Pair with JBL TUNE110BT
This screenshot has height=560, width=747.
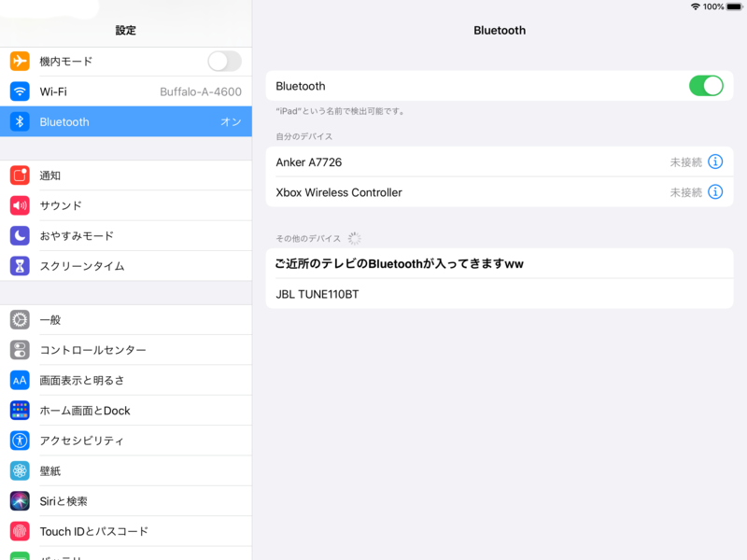500,294
